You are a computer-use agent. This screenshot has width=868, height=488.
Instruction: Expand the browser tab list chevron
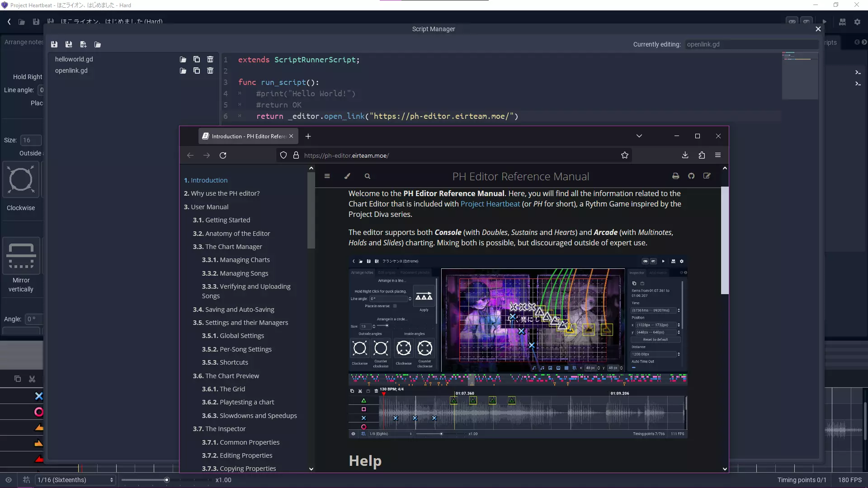639,136
